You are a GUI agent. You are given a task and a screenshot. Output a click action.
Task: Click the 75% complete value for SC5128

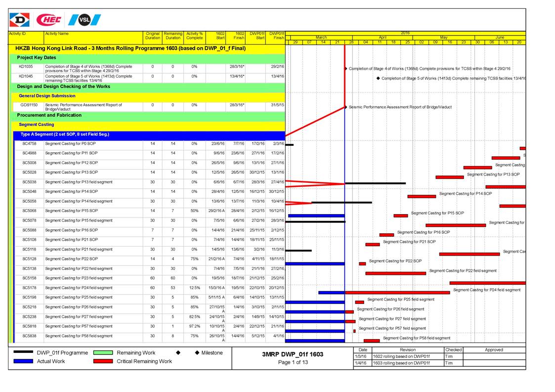pyautogui.click(x=194, y=259)
